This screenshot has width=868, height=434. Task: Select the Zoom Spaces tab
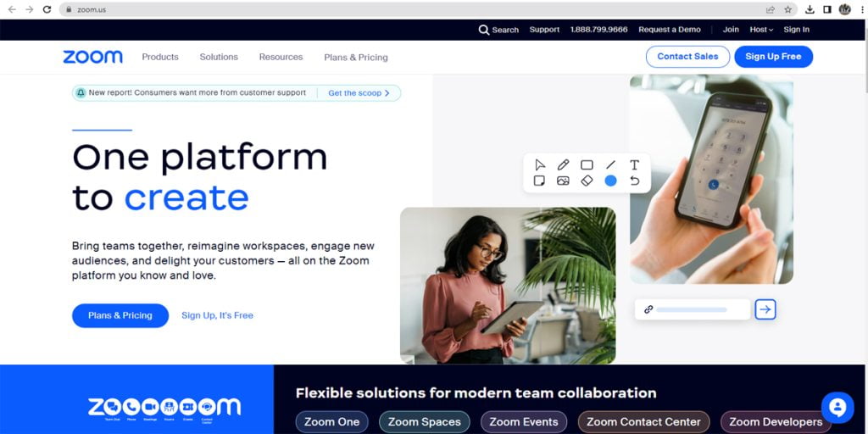point(424,422)
